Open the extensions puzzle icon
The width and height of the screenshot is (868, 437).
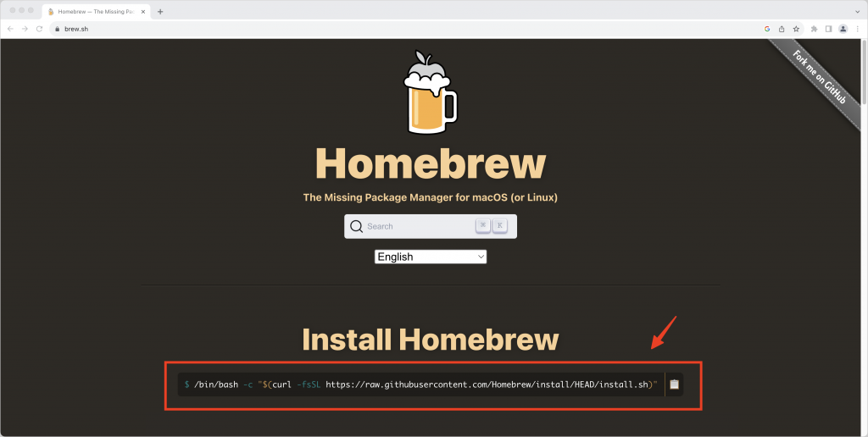(815, 29)
